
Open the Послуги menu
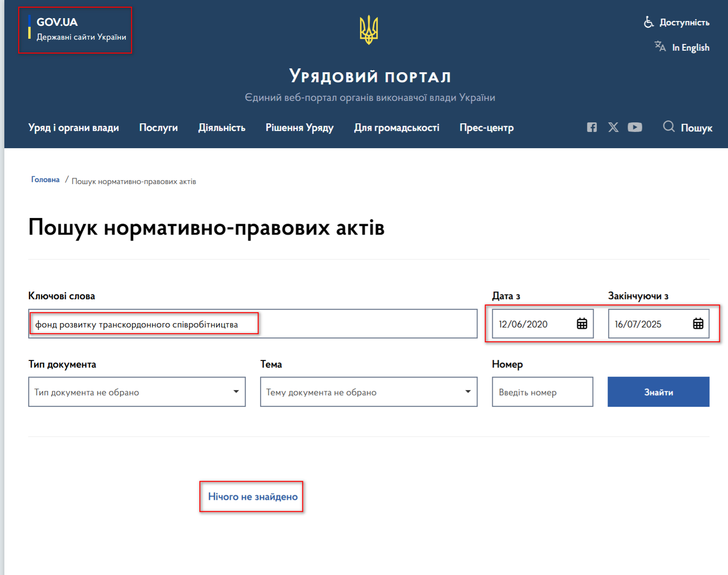pyautogui.click(x=158, y=128)
